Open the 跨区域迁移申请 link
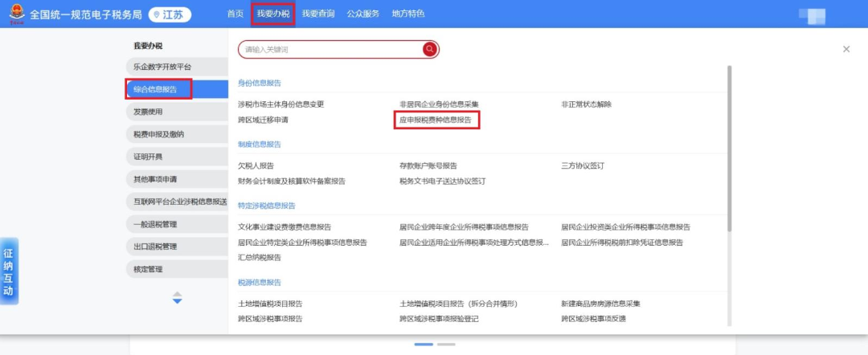The image size is (868, 355). point(263,120)
